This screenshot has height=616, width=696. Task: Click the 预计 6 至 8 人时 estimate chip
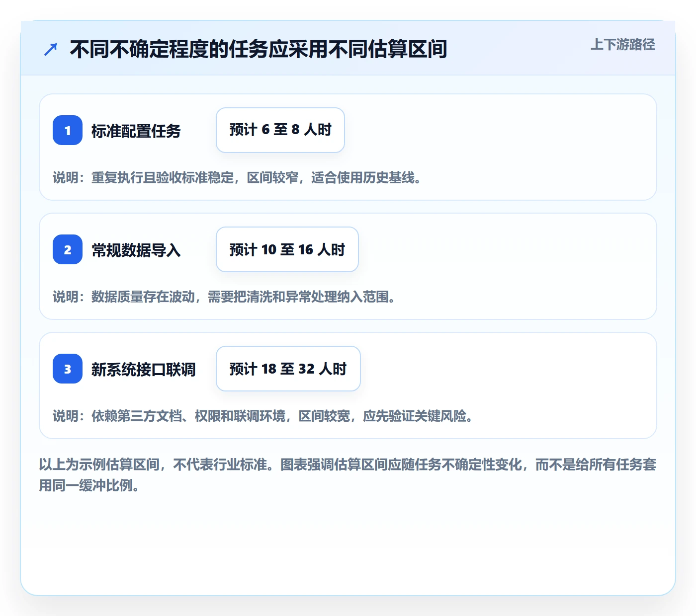point(280,130)
